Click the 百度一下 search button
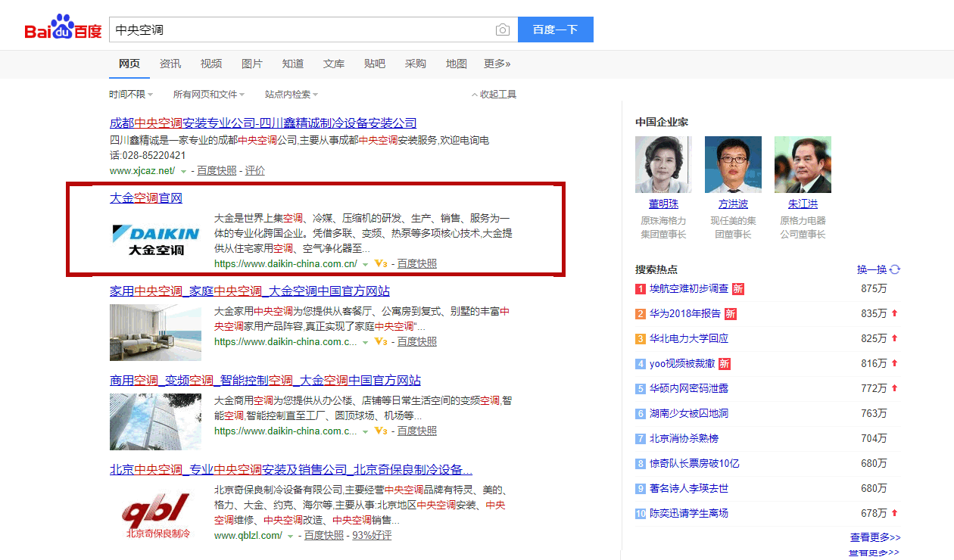The width and height of the screenshot is (954, 560). coord(556,30)
